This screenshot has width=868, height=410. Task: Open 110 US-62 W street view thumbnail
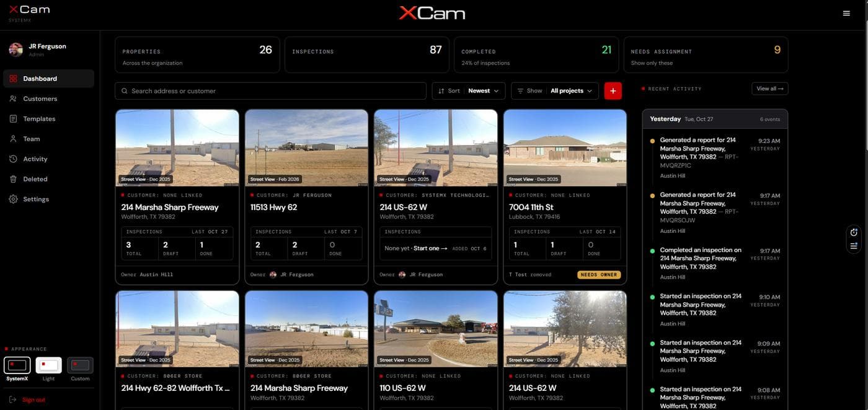(x=436, y=329)
